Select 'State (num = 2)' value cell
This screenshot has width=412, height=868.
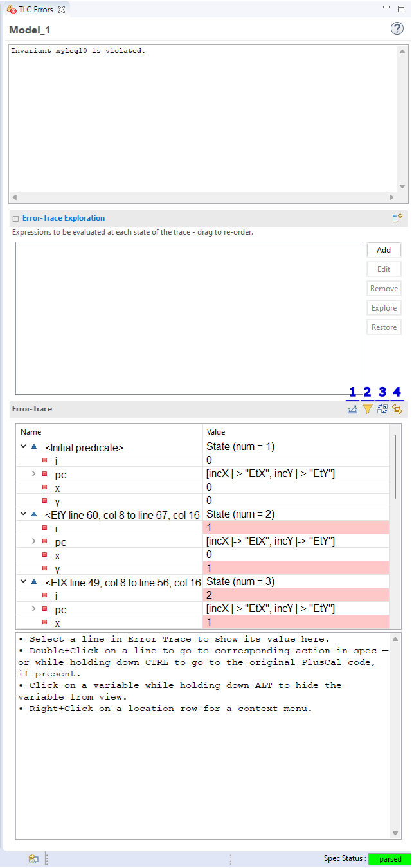tap(296, 514)
